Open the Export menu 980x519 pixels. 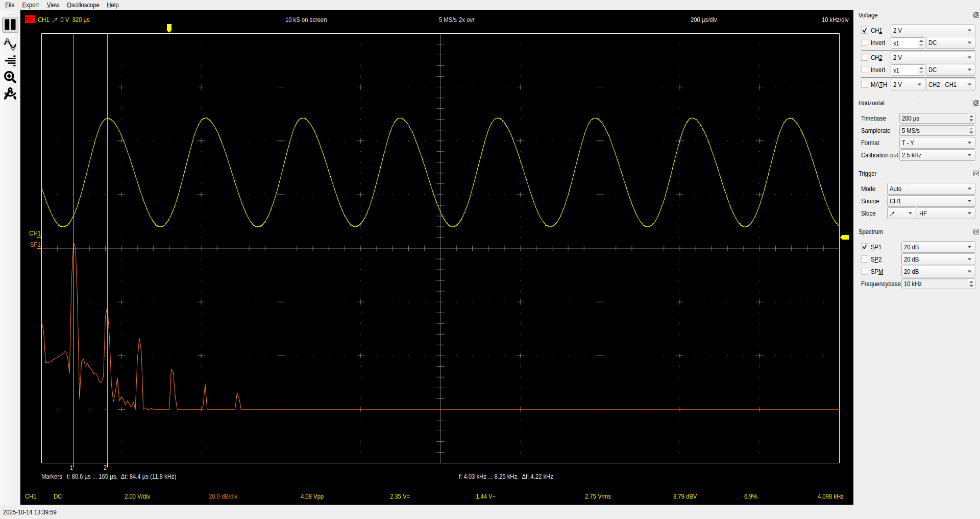click(30, 5)
